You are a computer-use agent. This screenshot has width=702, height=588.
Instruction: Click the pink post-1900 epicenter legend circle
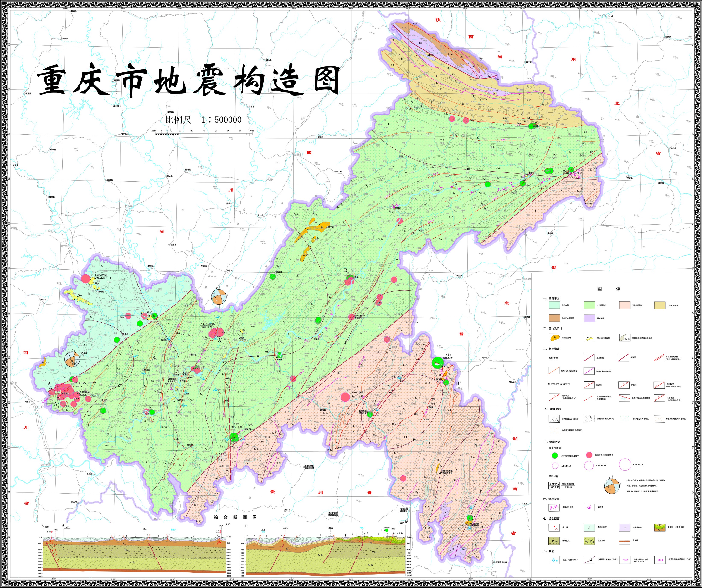(x=589, y=455)
